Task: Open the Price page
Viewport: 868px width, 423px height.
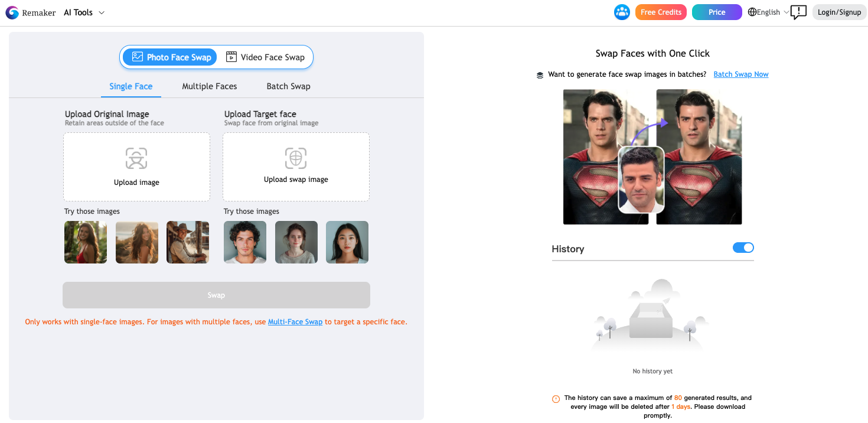Action: click(x=716, y=12)
